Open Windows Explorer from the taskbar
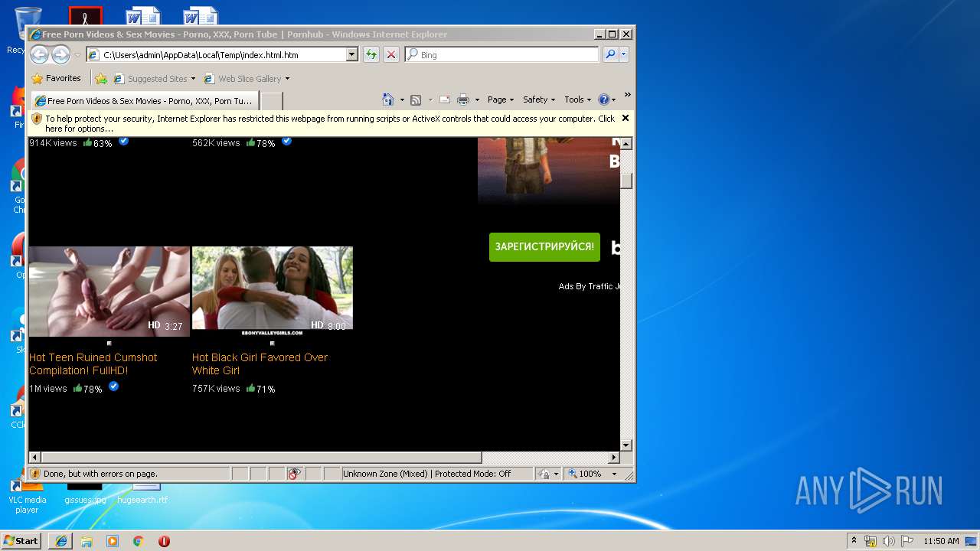Image resolution: width=980 pixels, height=551 pixels. click(87, 541)
